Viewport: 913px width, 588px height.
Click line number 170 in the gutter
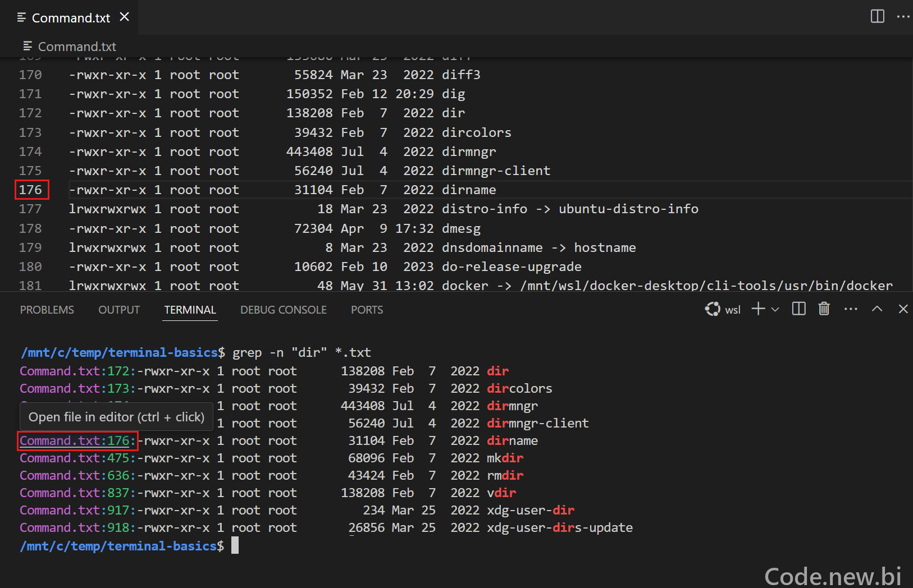[x=30, y=75]
